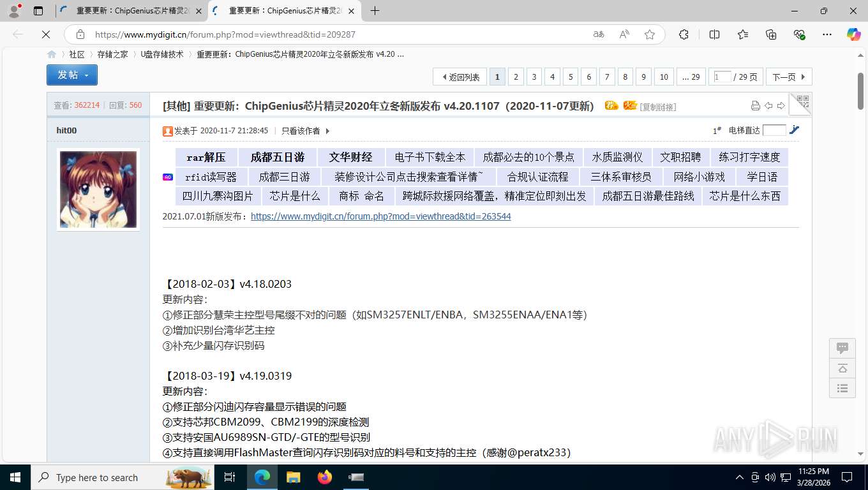Viewport: 868px width, 490px height.
Task: Open the tab actions menu icon
Action: 38,11
